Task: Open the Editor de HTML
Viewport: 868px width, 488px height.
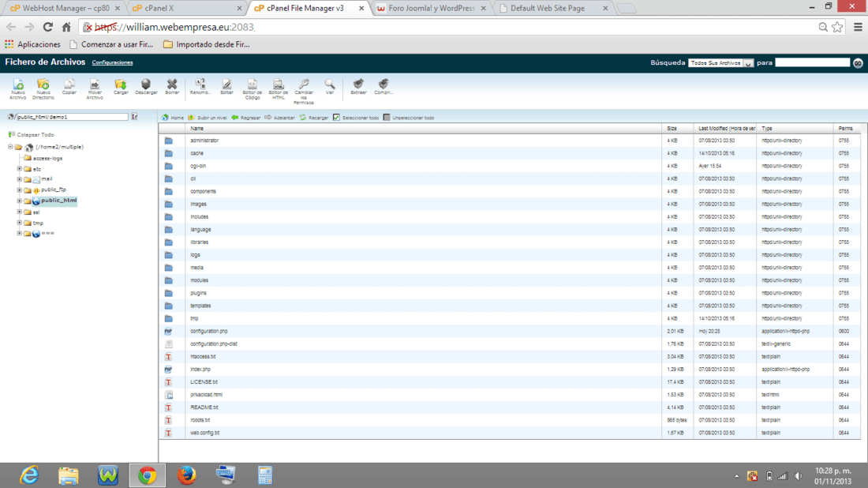Action: [279, 88]
